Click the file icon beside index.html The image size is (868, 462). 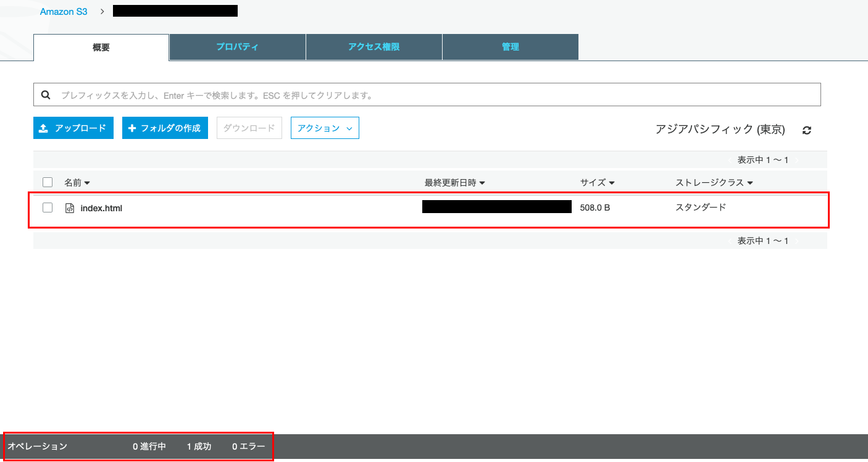pos(70,208)
